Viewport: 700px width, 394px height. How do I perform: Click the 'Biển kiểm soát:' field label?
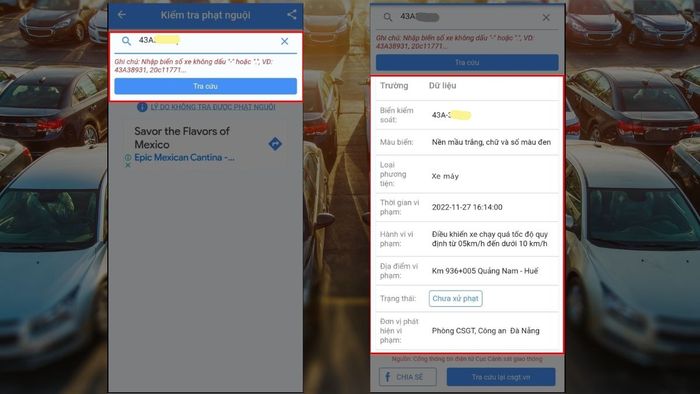[x=397, y=115]
